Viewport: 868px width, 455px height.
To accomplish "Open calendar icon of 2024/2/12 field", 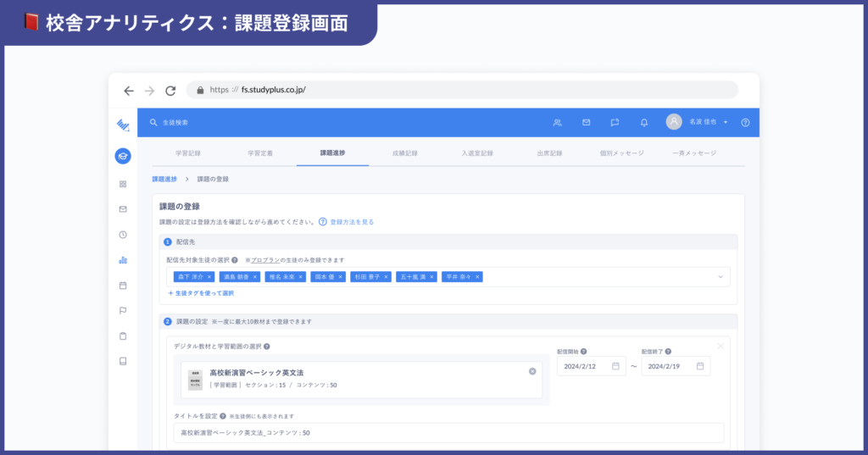I will tap(615, 366).
